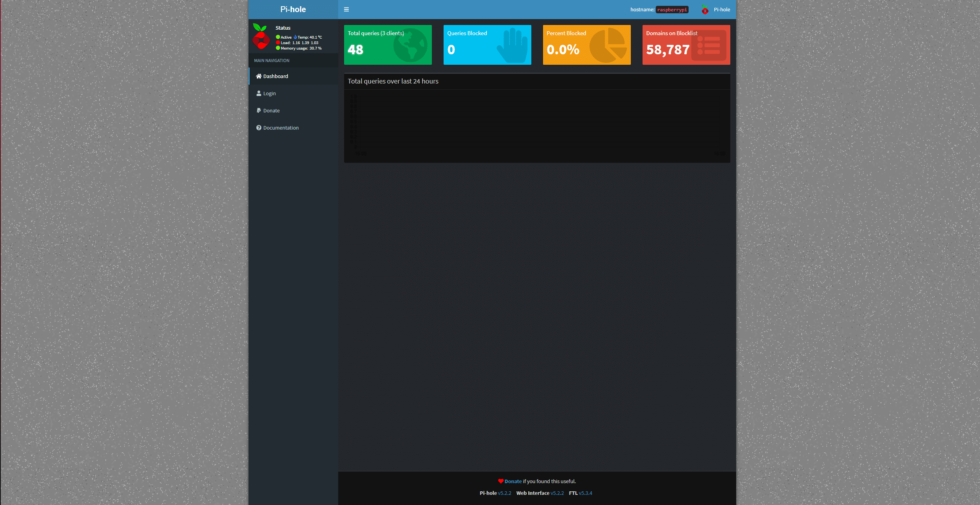Click the small Pi-hole icon in top-right header
The image size is (980, 505).
tap(705, 10)
